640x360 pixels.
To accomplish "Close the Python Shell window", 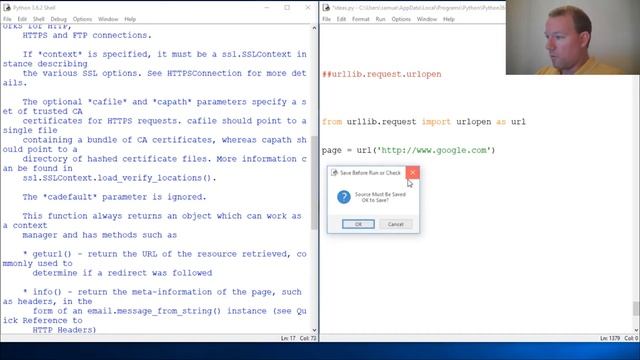I will coord(308,8).
